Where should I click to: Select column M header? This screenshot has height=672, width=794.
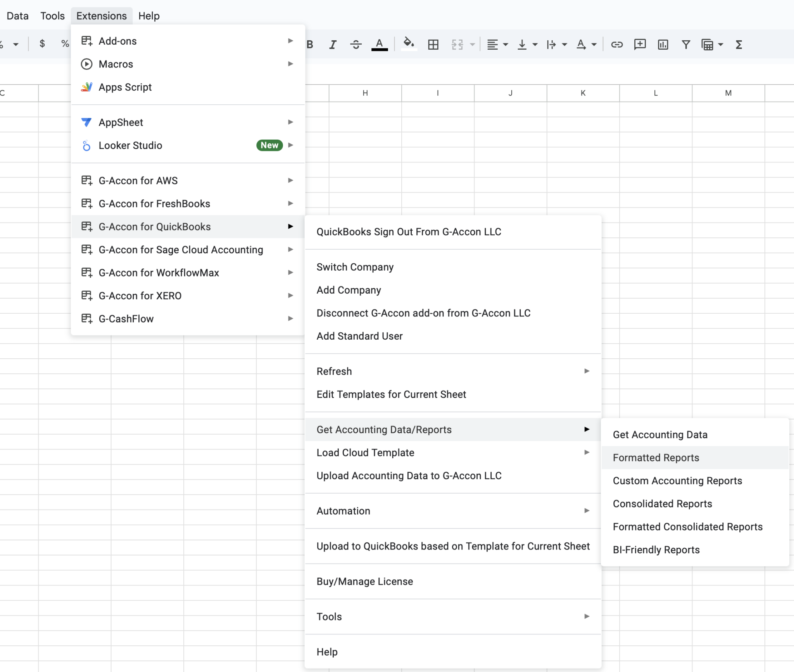[728, 93]
